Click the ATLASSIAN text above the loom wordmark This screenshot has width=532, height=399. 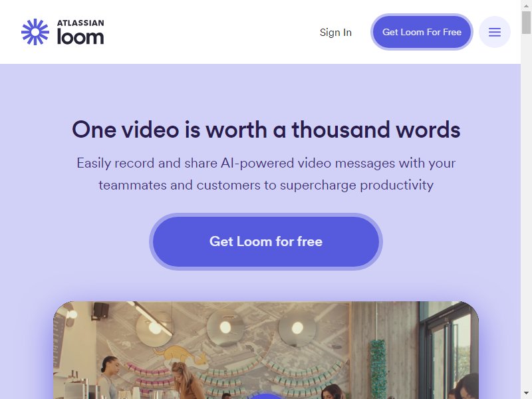80,23
